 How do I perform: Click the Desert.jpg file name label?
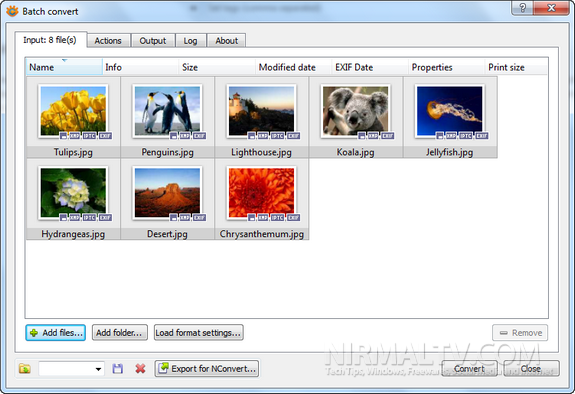[x=167, y=234]
